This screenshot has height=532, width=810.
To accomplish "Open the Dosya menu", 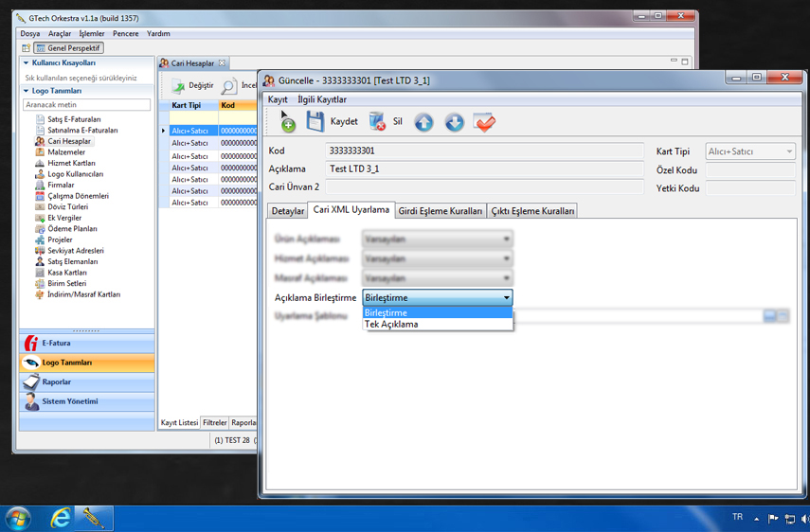I will tap(30, 33).
